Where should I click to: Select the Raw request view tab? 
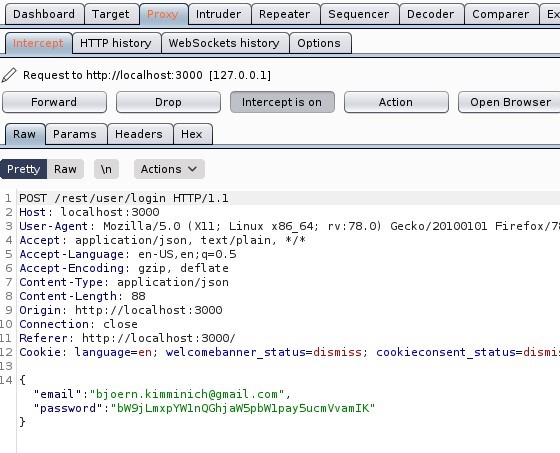(25, 134)
